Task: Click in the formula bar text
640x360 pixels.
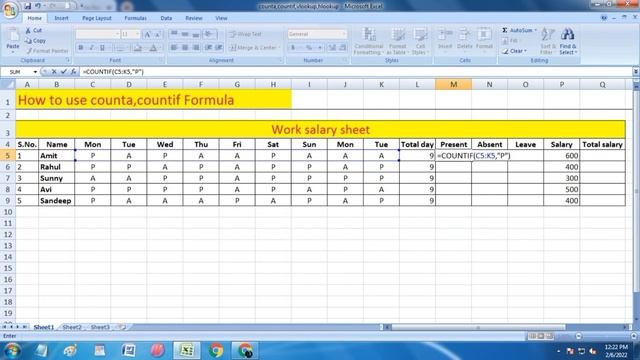Action: tap(113, 72)
